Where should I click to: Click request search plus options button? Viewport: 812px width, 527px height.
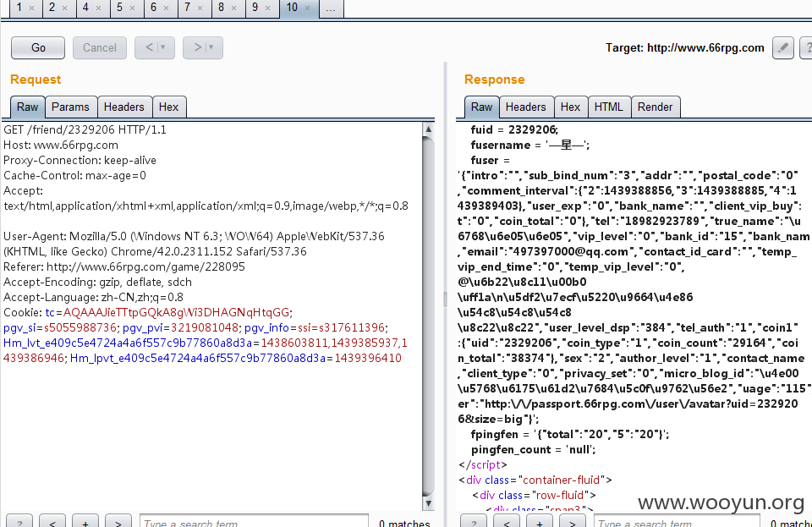[85, 522]
